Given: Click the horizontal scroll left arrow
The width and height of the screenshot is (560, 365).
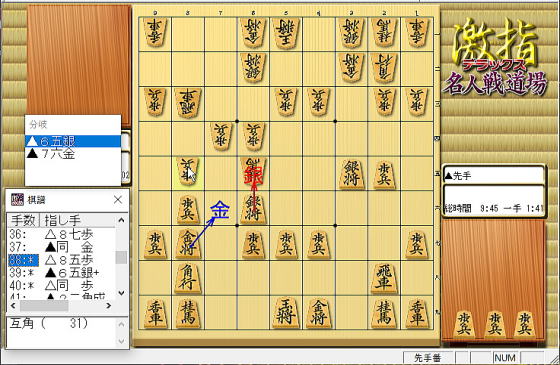Looking at the screenshot, I should 13,306.
